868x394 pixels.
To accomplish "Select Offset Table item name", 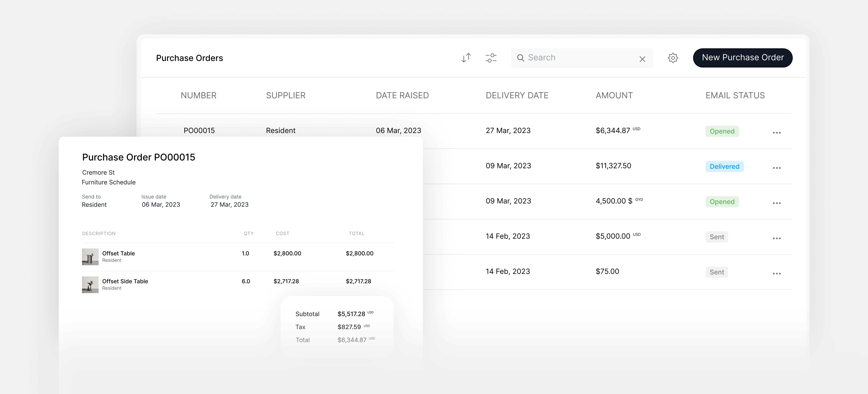I will (119, 253).
